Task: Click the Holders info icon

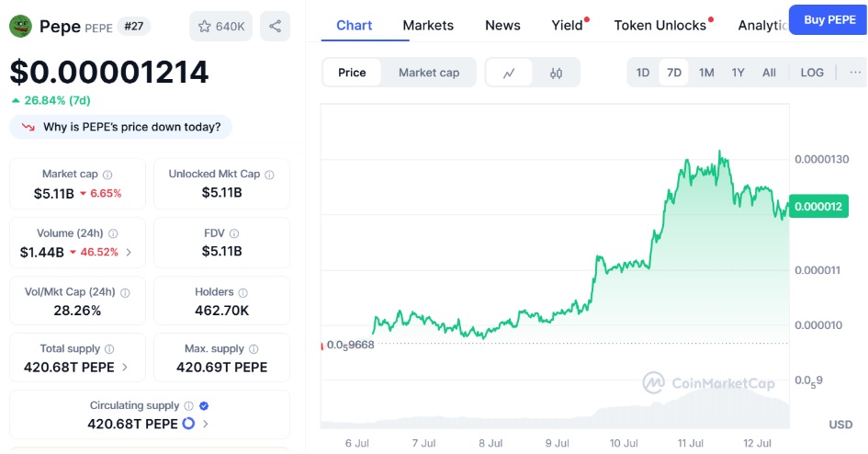Action: click(243, 293)
